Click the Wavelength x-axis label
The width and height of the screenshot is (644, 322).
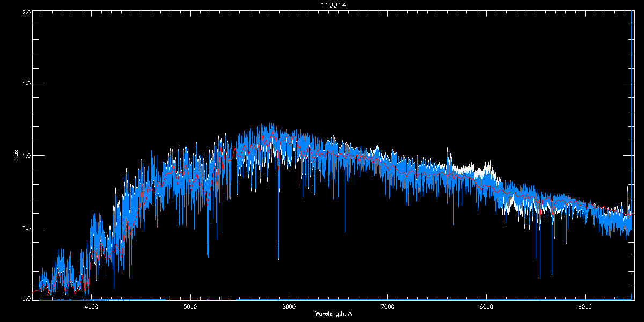333,313
